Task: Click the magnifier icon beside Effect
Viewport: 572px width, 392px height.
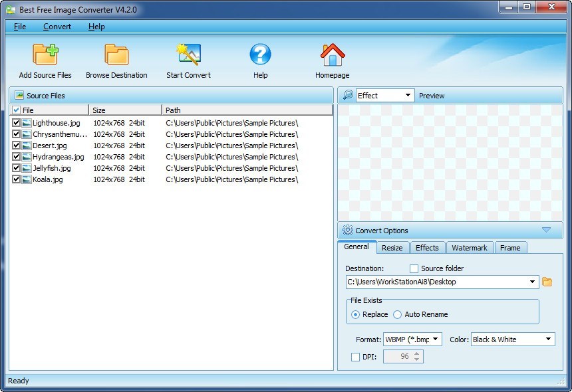Action: (x=348, y=95)
